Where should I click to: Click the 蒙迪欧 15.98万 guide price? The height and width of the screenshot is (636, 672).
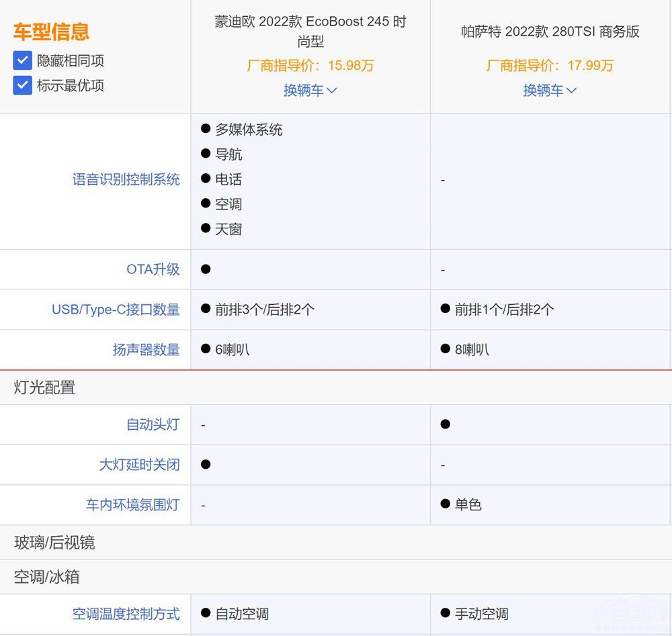click(x=310, y=66)
